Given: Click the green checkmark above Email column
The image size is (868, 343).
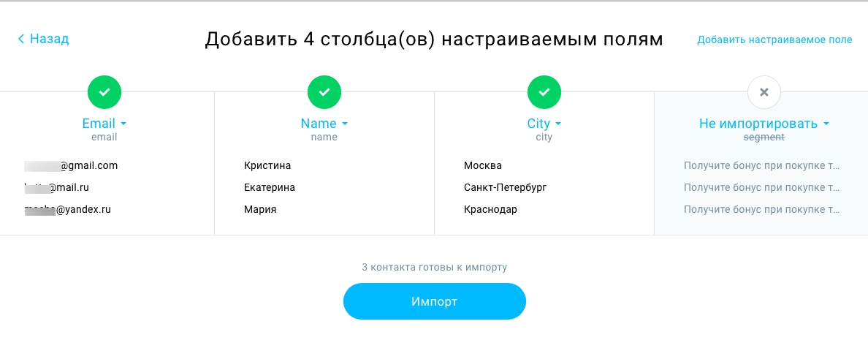Looking at the screenshot, I should (104, 92).
